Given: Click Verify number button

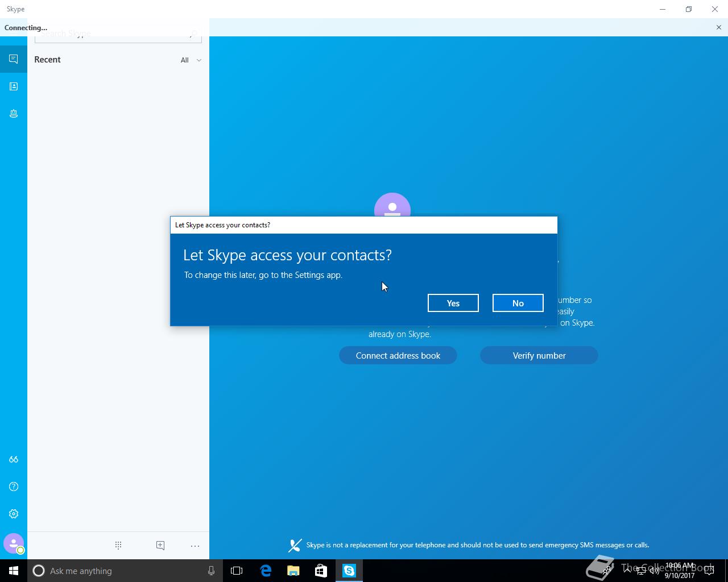Looking at the screenshot, I should (539, 355).
